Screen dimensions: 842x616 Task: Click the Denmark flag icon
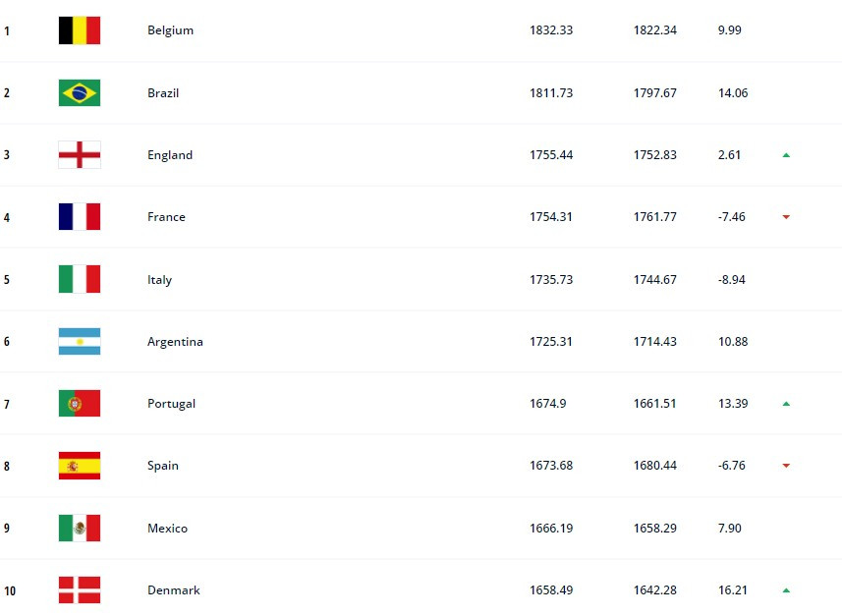pos(80,590)
